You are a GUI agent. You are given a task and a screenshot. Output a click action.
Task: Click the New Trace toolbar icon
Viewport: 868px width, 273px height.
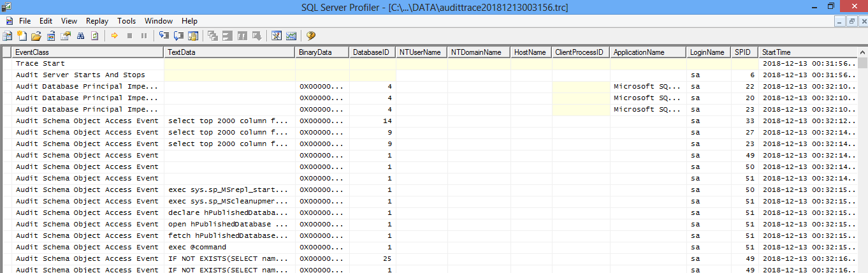coord(8,36)
